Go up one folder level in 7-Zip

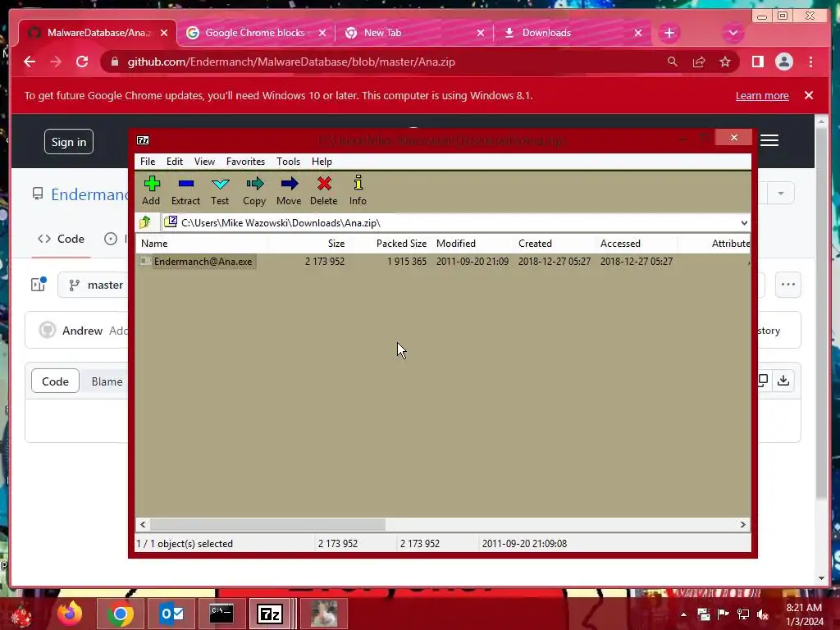[x=145, y=222]
